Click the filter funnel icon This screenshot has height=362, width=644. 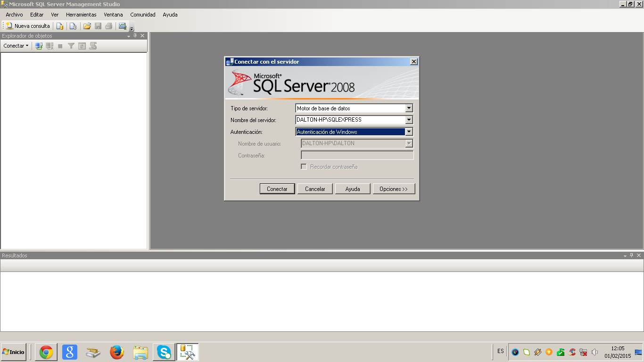(71, 46)
